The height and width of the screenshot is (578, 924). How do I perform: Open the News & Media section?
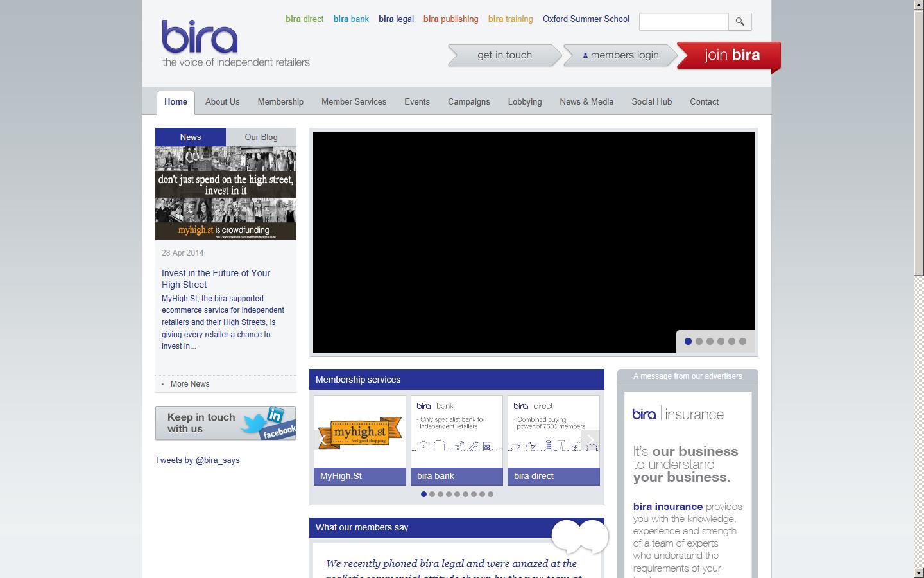(586, 101)
